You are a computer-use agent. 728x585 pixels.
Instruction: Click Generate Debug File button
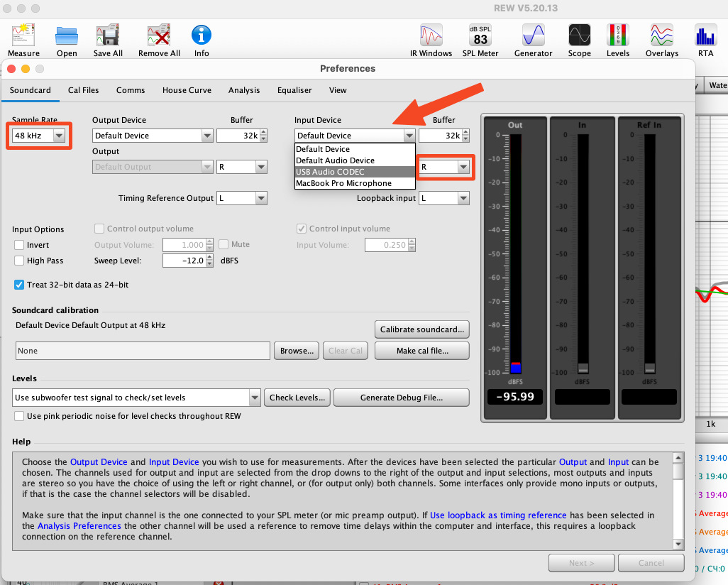[402, 398]
